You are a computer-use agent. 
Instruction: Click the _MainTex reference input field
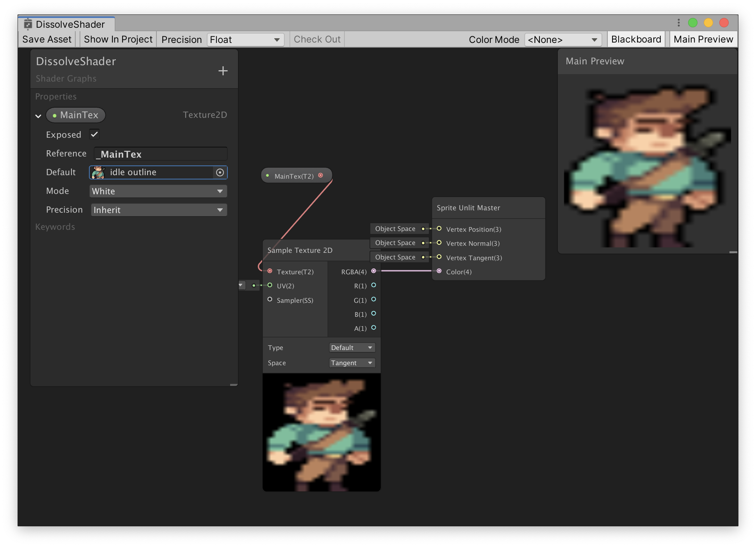point(160,154)
